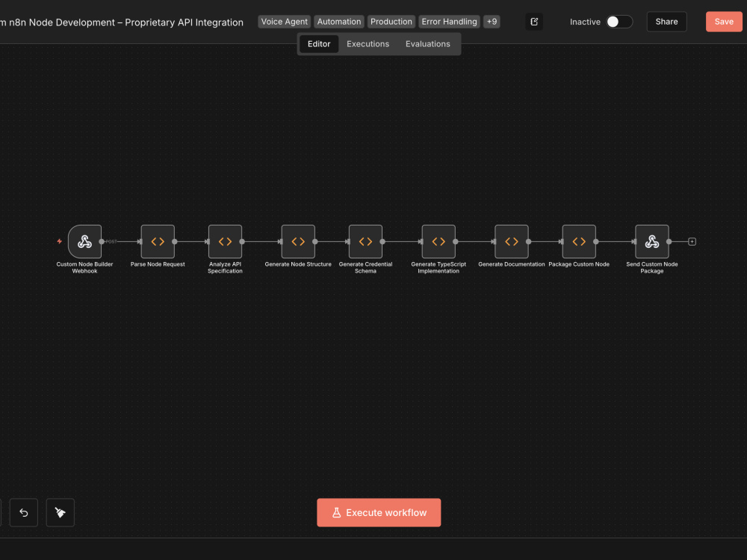Image resolution: width=747 pixels, height=560 pixels.
Task: Open the Executions tab
Action: coord(368,44)
